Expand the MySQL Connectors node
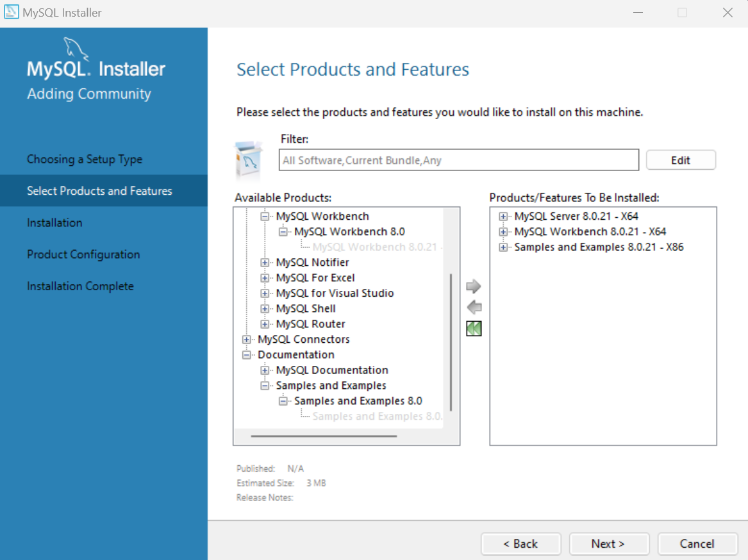This screenshot has height=560, width=748. pos(247,340)
